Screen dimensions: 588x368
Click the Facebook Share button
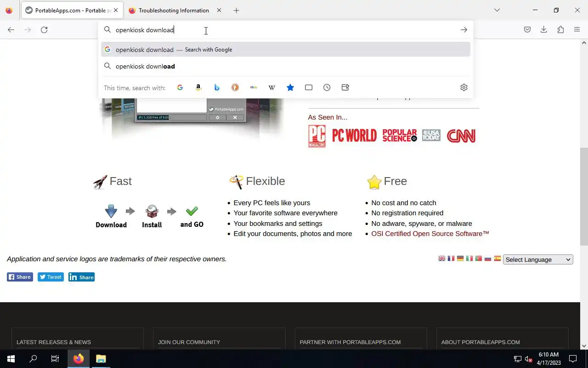coord(20,277)
